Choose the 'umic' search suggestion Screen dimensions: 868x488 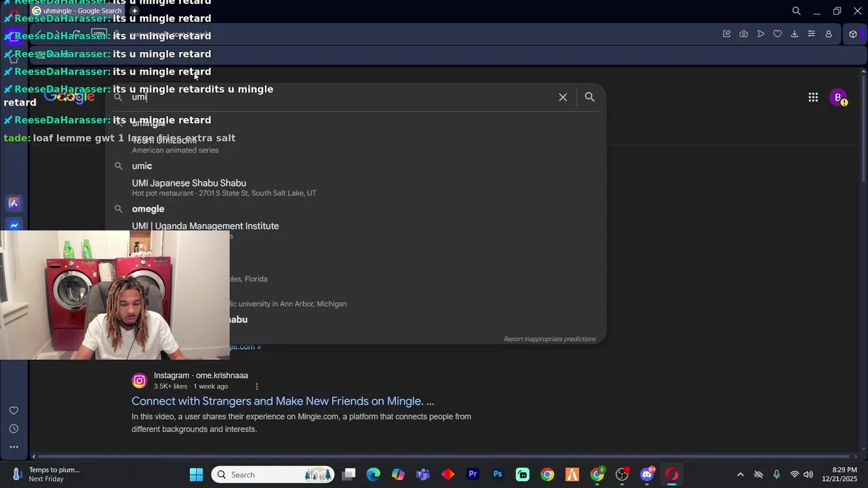click(142, 166)
